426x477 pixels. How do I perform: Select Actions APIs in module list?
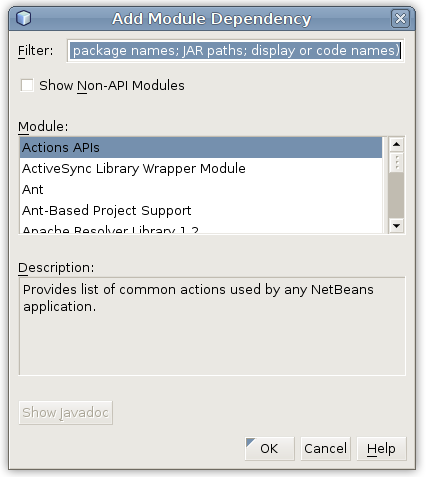click(201, 147)
